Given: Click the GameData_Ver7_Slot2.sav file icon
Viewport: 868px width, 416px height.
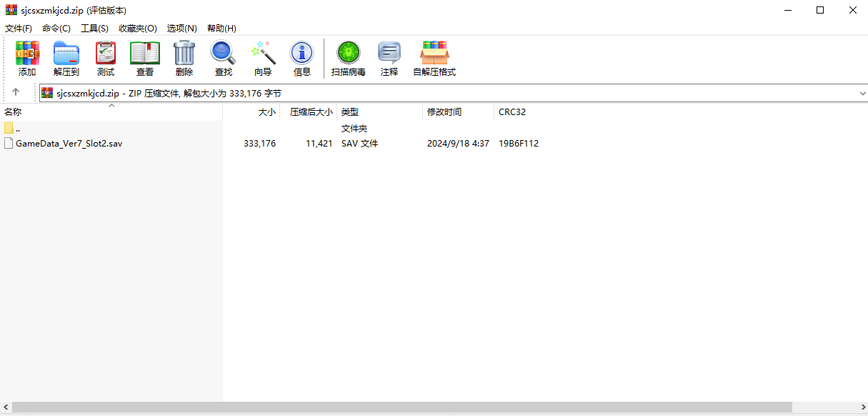Looking at the screenshot, I should click(9, 143).
